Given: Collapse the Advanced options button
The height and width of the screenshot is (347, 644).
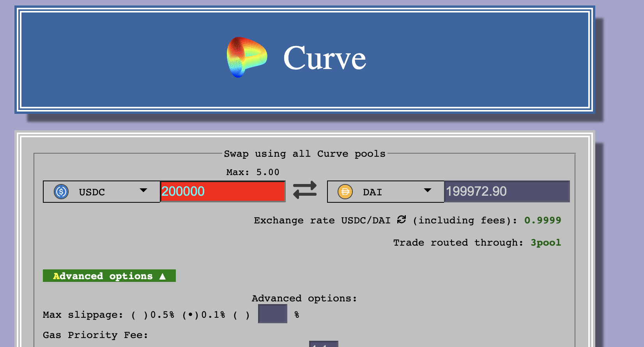Looking at the screenshot, I should pyautogui.click(x=109, y=276).
